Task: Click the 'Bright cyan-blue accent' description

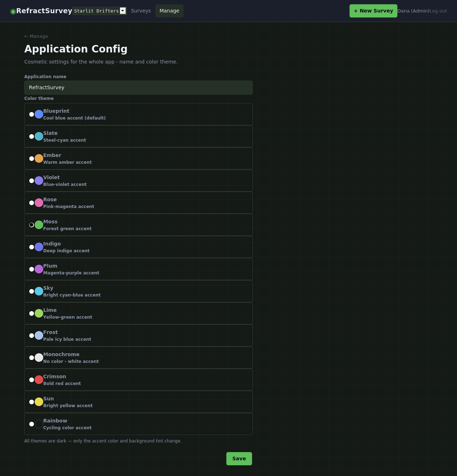Action: (x=72, y=295)
